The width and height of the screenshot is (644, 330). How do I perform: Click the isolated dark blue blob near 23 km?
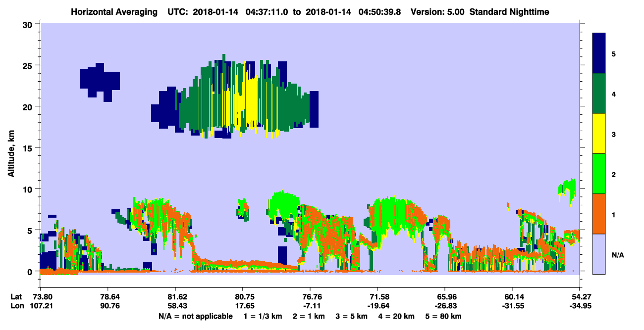[x=100, y=82]
